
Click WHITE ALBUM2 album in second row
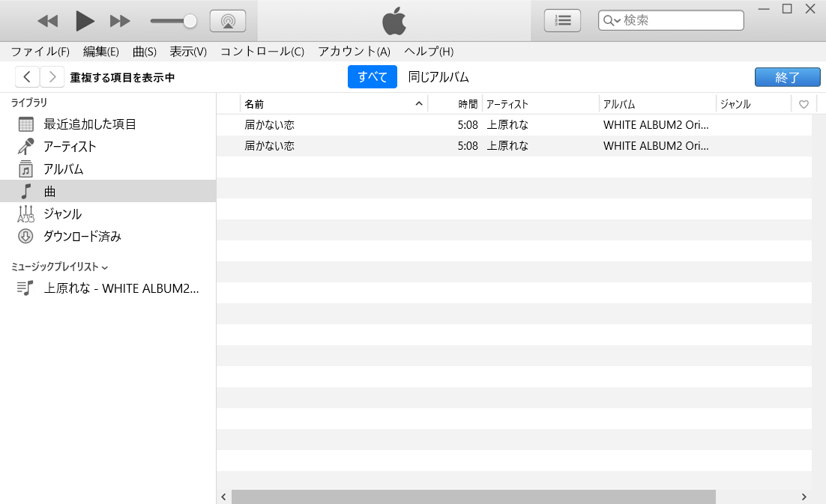pos(656,146)
